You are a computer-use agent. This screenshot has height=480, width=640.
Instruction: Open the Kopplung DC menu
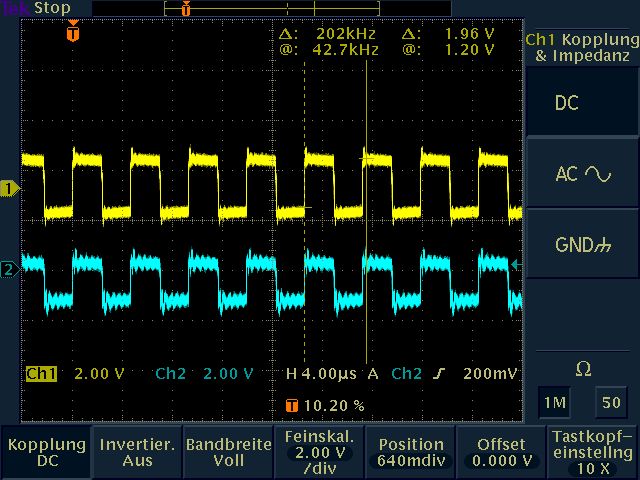coord(45,452)
